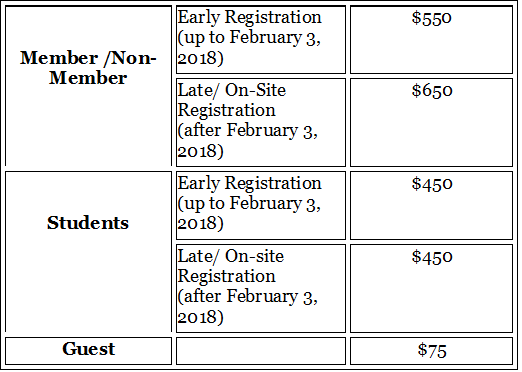This screenshot has height=372, width=522.
Task: Select the Students category cell
Action: click(88, 252)
